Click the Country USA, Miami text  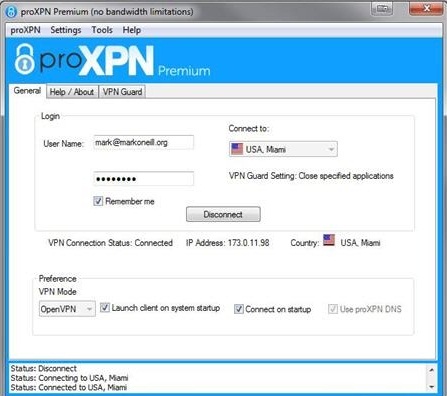pyautogui.click(x=360, y=243)
